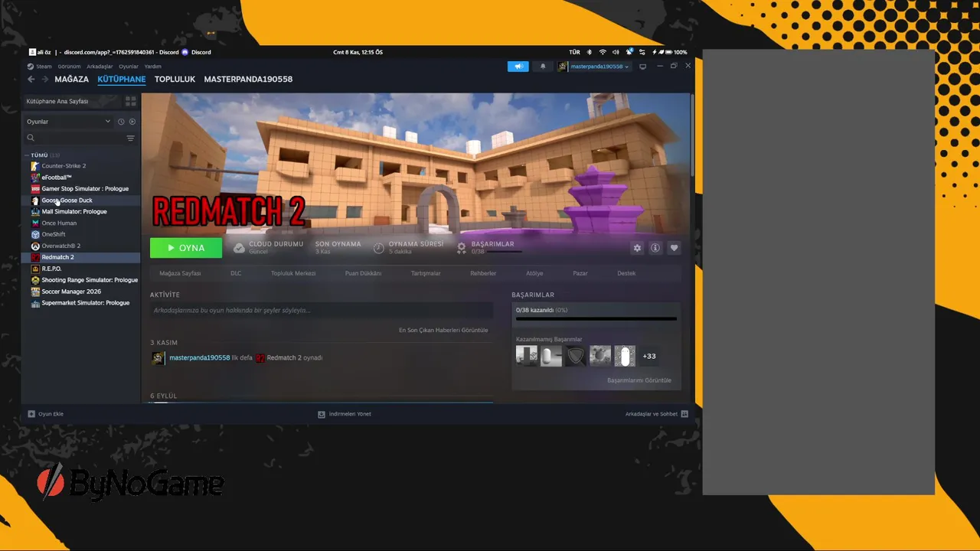Go to the KÜTÜPHANE tab
This screenshot has height=551, width=980.
click(x=121, y=79)
